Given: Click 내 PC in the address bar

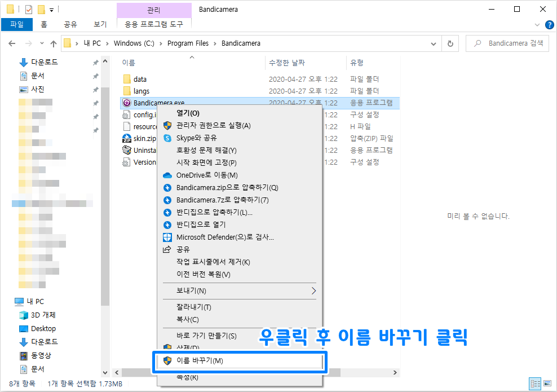Looking at the screenshot, I should tap(92, 43).
